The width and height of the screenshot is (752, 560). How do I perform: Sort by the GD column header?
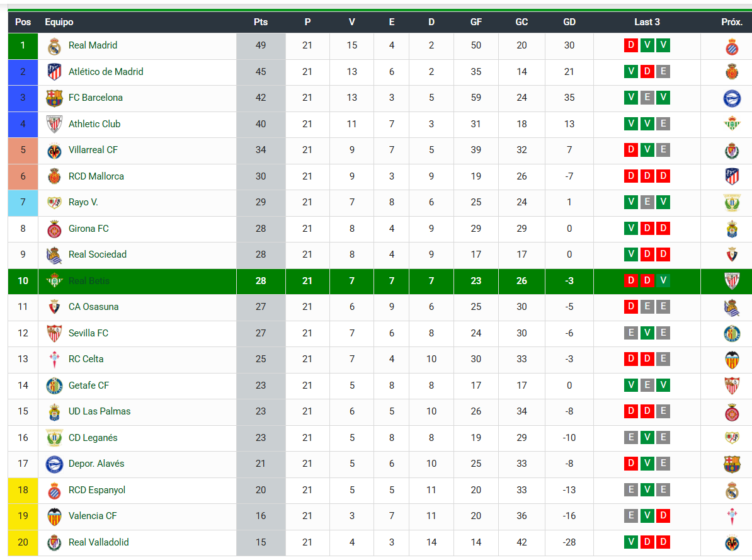pos(569,22)
